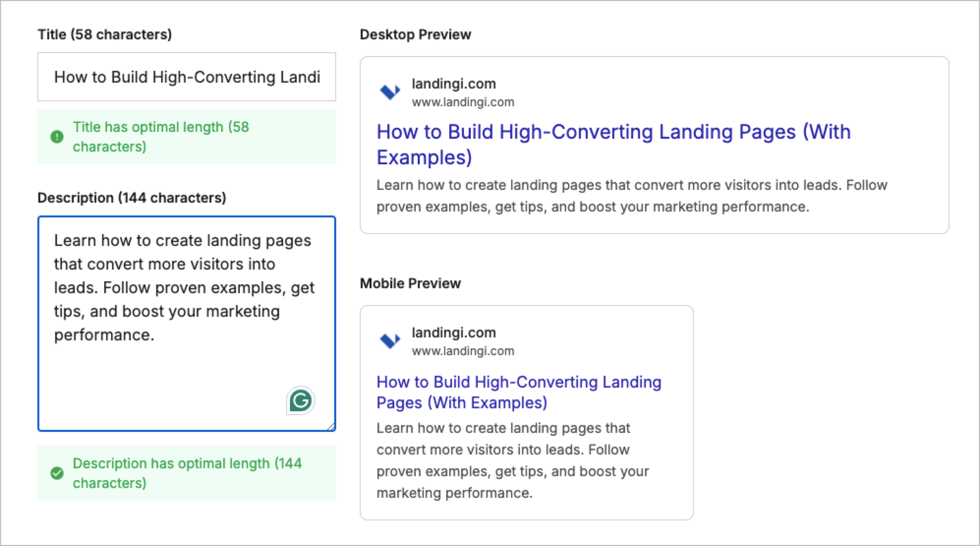Viewport: 980px width, 546px height.
Task: Click the green title status icon
Action: pyautogui.click(x=57, y=137)
